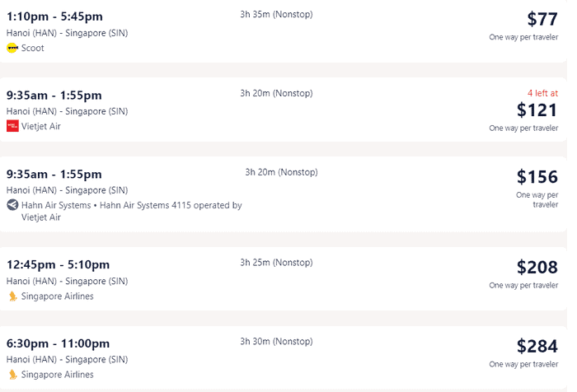Screen dimensions: 577x392
Task: Choose the $284 one way fare
Action: click(537, 346)
